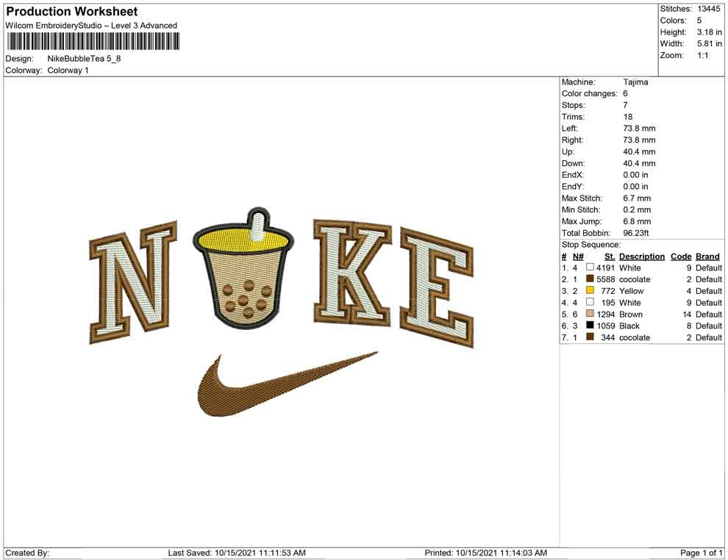The image size is (728, 560).
Task: Click the "Description" column header
Action: coord(642,256)
